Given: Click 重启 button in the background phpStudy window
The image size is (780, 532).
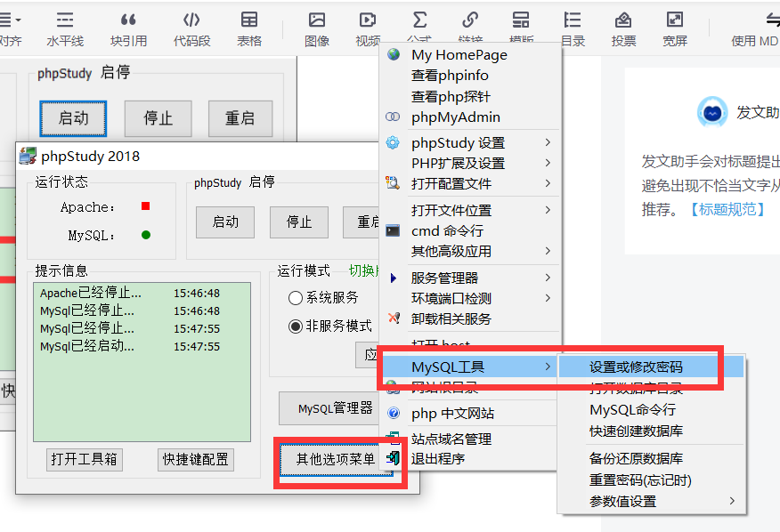Looking at the screenshot, I should [240, 118].
